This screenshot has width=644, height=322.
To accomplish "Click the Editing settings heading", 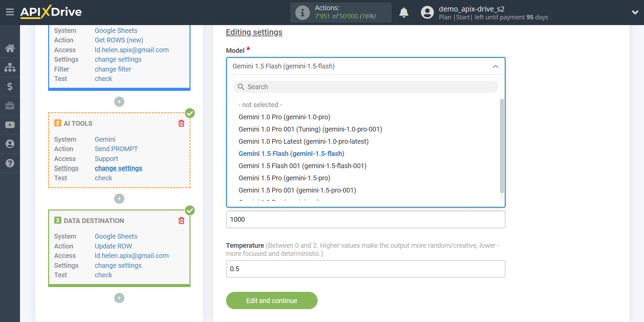I will [x=254, y=32].
